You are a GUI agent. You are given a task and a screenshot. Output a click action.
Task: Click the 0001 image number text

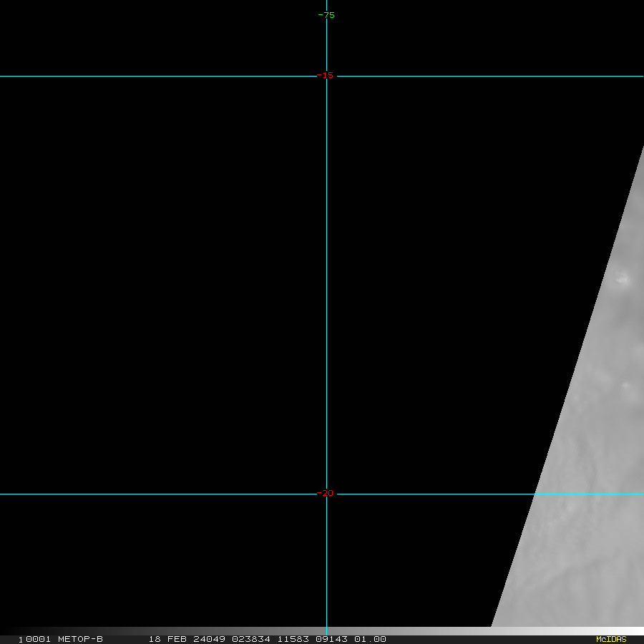tap(38, 639)
